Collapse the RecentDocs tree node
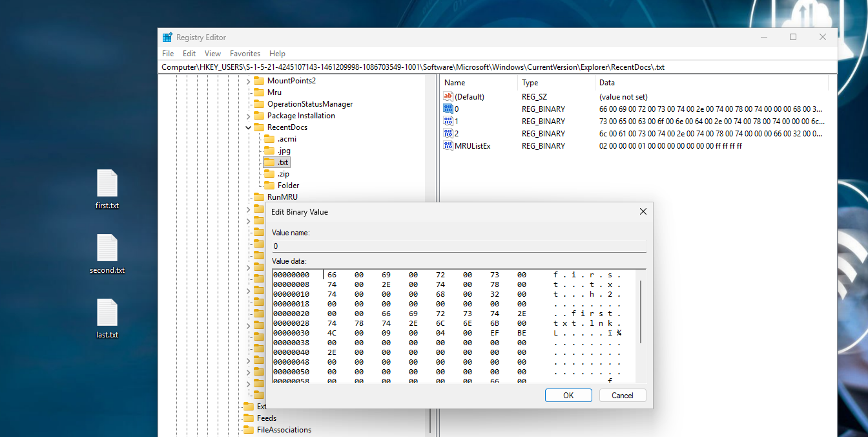The width and height of the screenshot is (868, 437). 249,127
